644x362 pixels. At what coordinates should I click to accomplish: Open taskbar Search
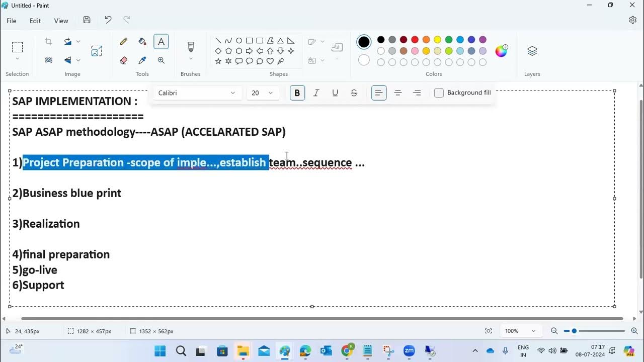tap(181, 350)
